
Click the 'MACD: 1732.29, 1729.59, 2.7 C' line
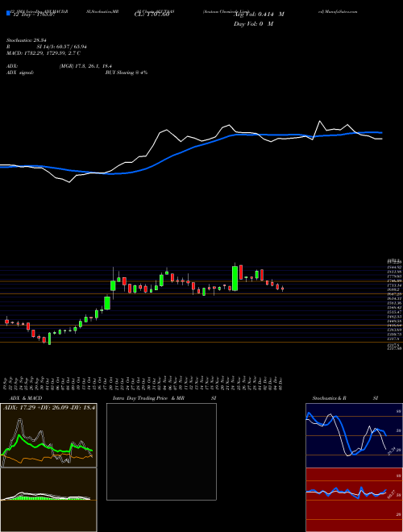point(44,53)
